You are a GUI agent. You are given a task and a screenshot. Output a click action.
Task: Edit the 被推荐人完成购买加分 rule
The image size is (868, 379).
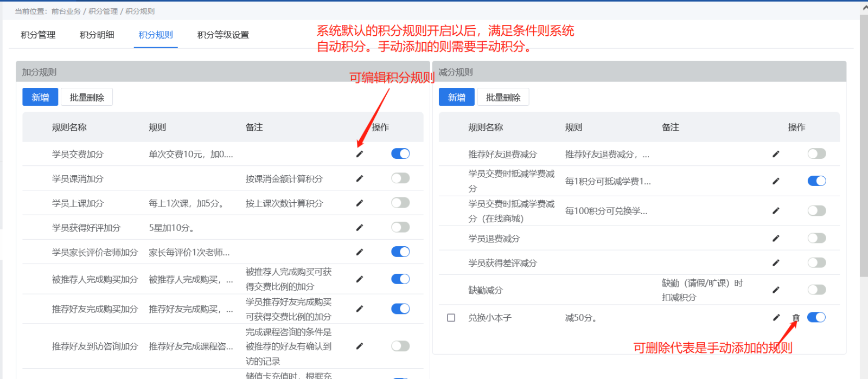pyautogui.click(x=359, y=279)
